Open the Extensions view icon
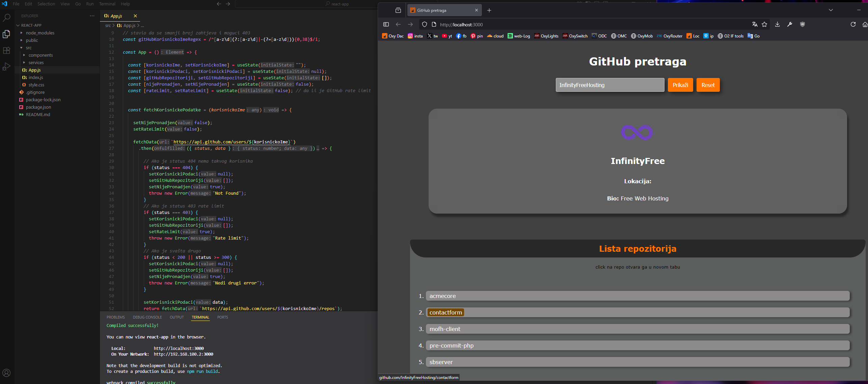The height and width of the screenshot is (384, 868). pyautogui.click(x=6, y=50)
